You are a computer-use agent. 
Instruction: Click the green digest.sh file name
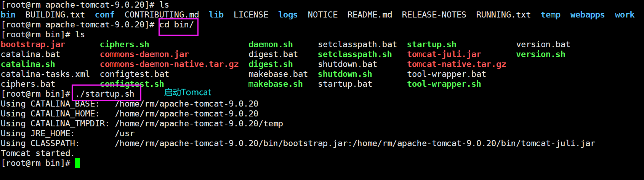pos(271,64)
